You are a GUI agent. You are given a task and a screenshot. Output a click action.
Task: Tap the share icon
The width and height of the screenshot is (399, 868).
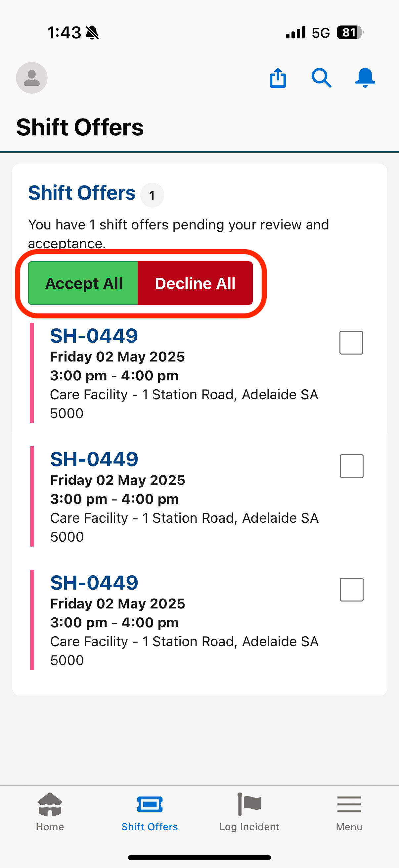tap(278, 78)
